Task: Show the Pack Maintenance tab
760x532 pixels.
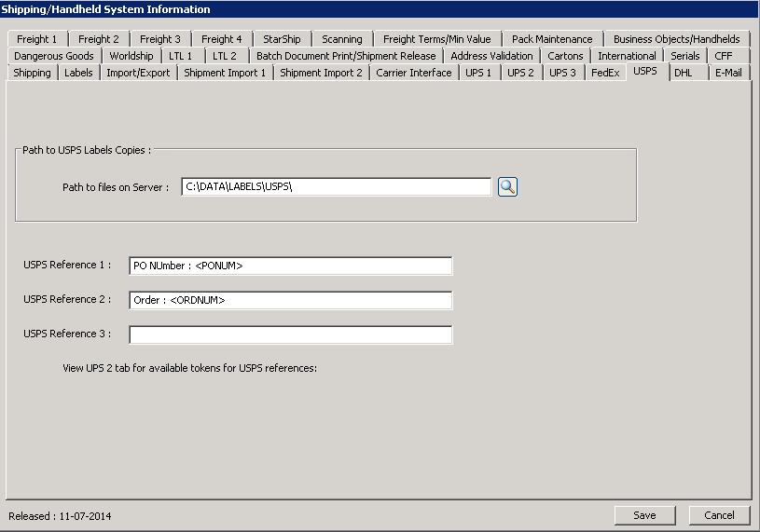Action: coord(552,39)
